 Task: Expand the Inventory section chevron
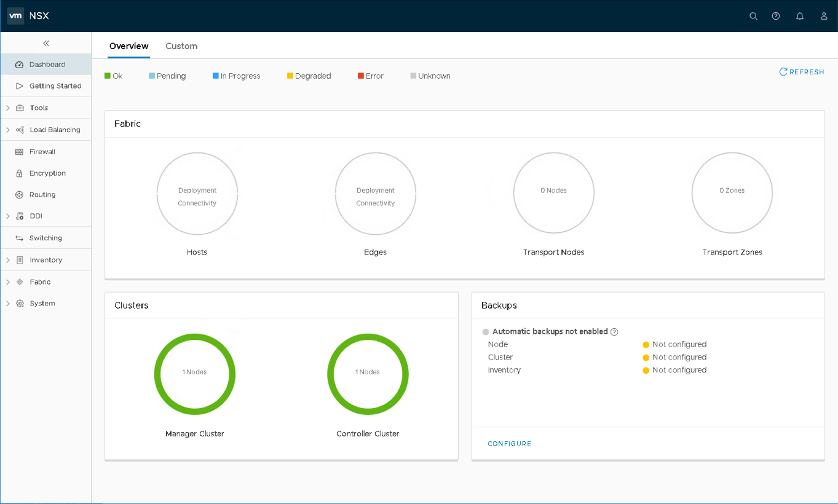coord(8,260)
